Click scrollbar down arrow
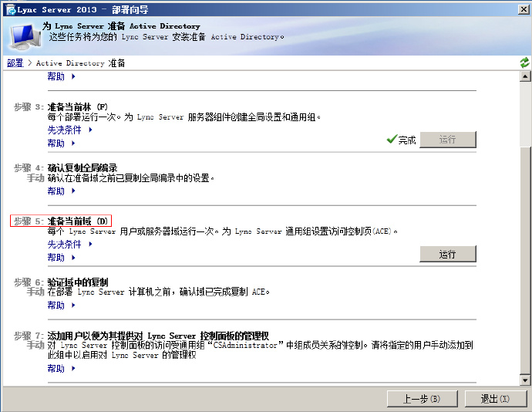 (x=525, y=380)
